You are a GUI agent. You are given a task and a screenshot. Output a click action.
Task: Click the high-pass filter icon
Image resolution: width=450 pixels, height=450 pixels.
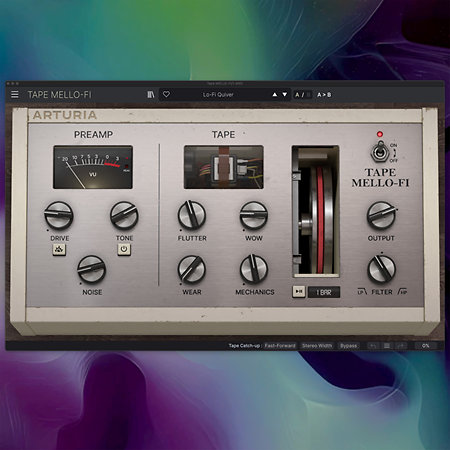402,292
